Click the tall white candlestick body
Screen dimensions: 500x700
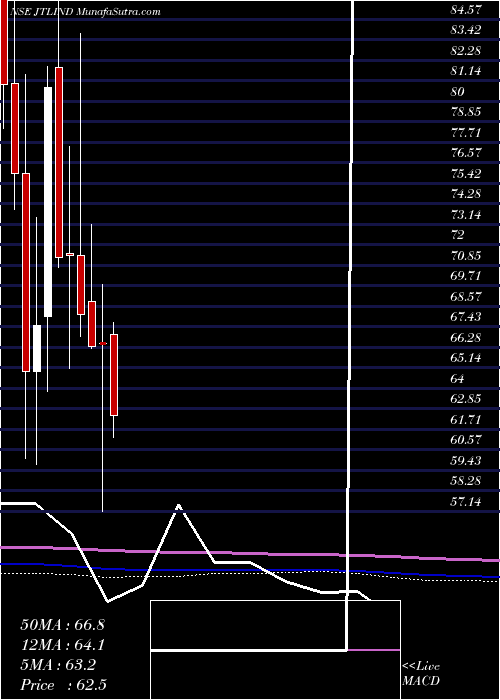click(48, 202)
